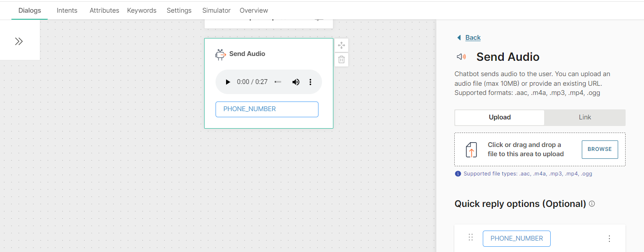The image size is (644, 252).
Task: Open the PHONE_NUMBER quick reply options menu
Action: 609,238
